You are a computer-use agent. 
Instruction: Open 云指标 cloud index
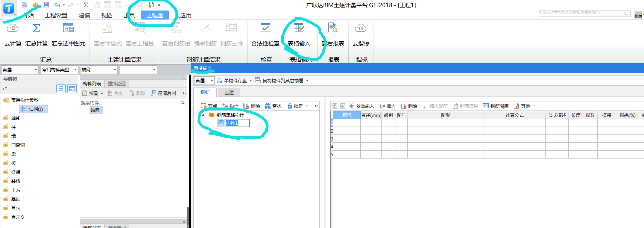pos(361,35)
